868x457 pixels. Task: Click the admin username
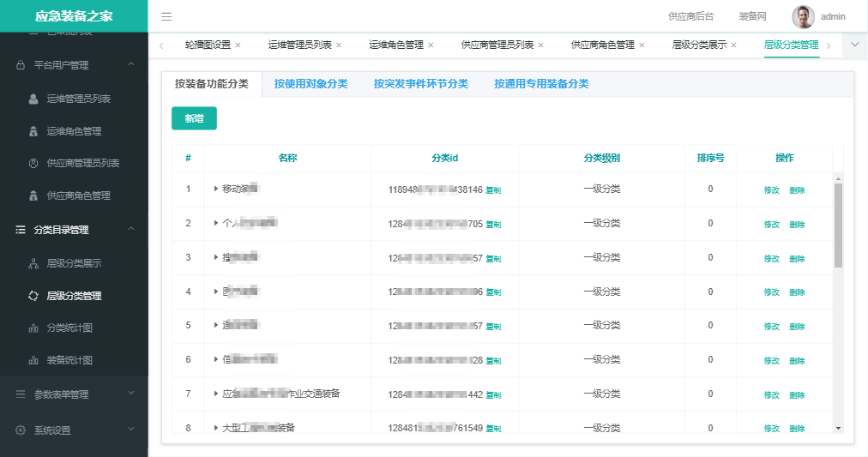point(833,16)
